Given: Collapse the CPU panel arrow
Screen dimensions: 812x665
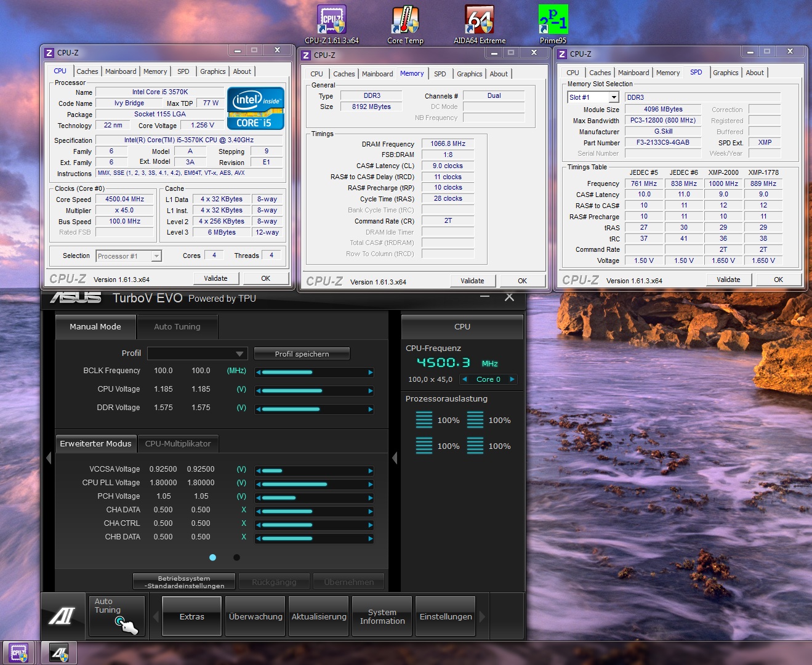Looking at the screenshot, I should point(395,458).
